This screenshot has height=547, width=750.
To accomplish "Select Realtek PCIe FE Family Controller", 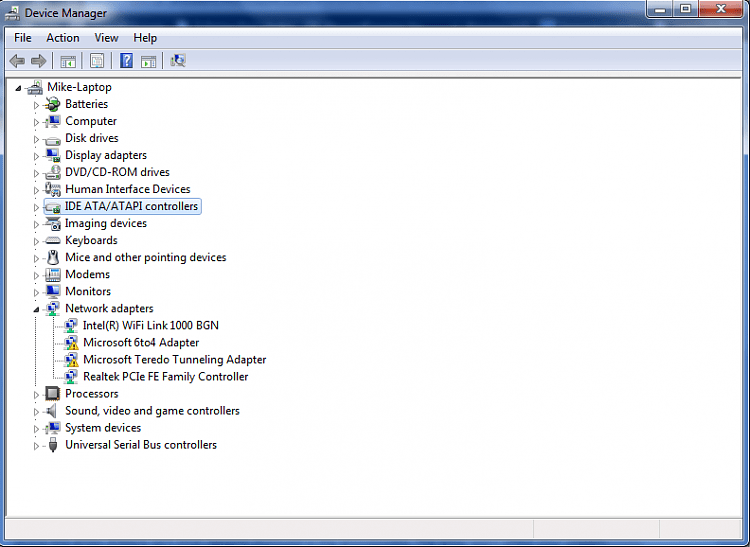I will click(165, 377).
